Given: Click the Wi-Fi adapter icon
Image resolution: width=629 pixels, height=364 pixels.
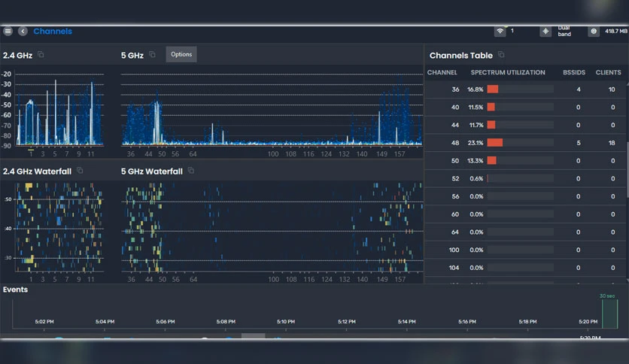Looking at the screenshot, I should point(500,31).
